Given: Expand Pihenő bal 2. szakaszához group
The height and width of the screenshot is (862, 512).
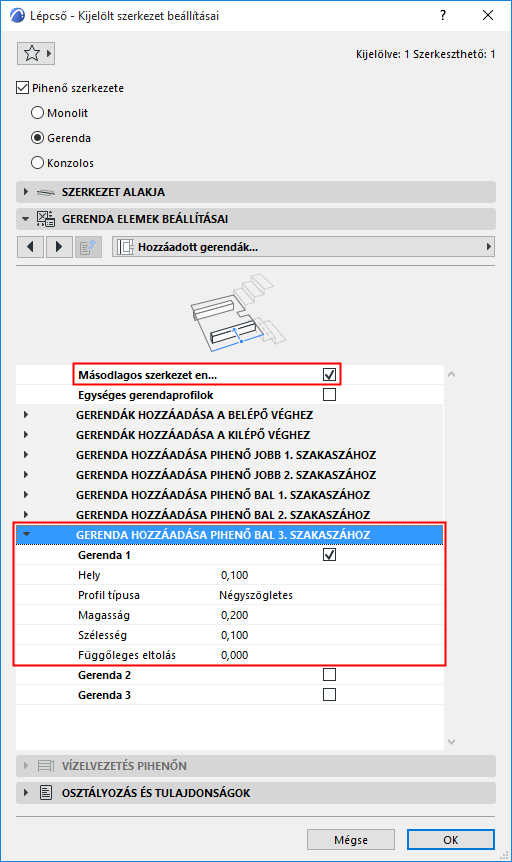Looking at the screenshot, I should coord(26,515).
